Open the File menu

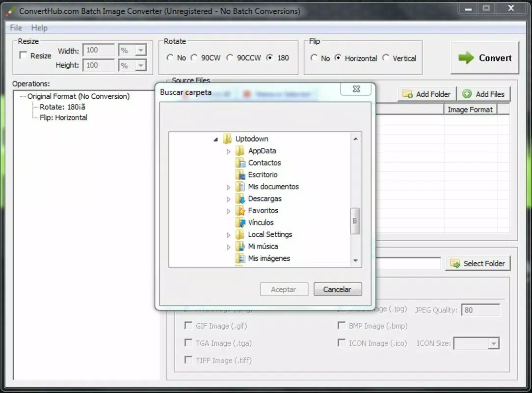[x=16, y=28]
